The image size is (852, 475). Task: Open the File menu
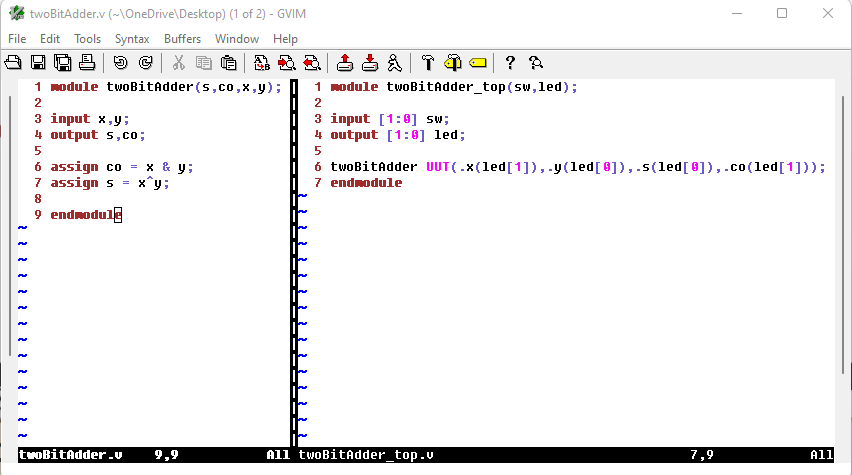pyautogui.click(x=17, y=38)
